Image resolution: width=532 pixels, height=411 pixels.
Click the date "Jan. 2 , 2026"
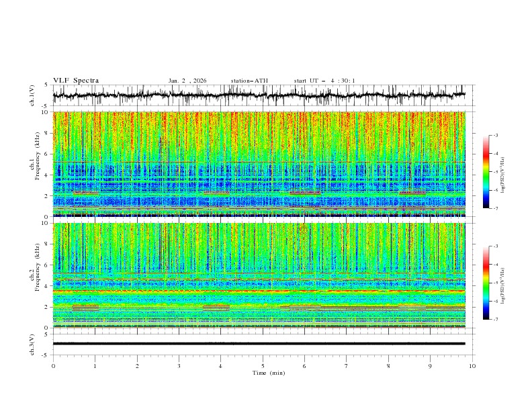(187, 81)
